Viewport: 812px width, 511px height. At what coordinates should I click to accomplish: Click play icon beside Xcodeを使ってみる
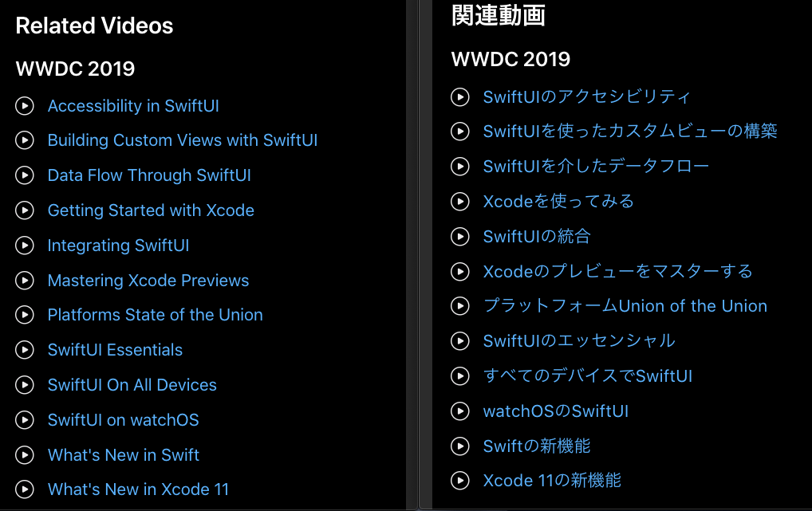pyautogui.click(x=460, y=202)
